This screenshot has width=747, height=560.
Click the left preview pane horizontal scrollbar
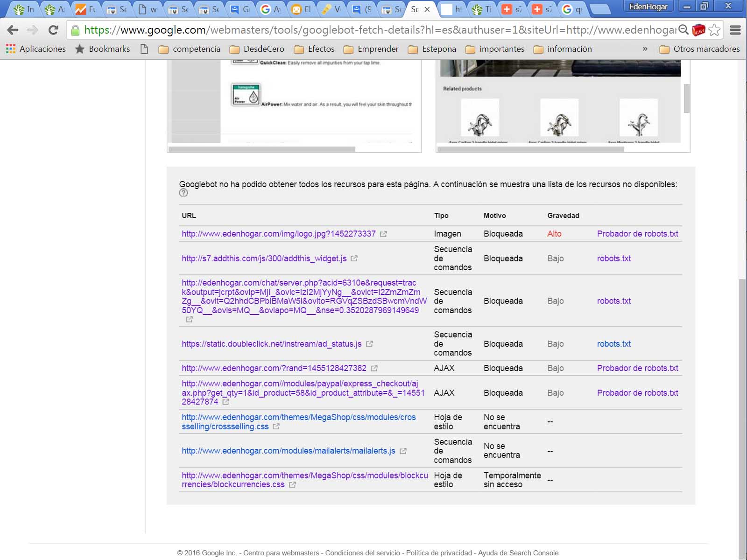pyautogui.click(x=262, y=149)
